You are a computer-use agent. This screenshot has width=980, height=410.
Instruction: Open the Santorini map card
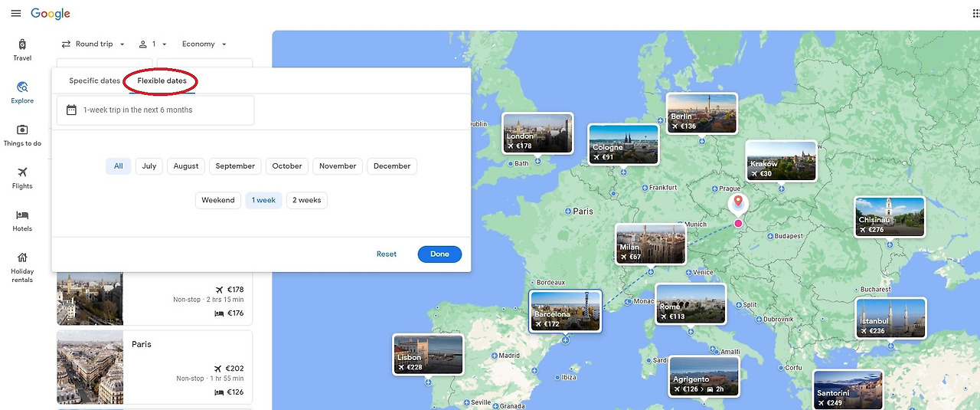(848, 390)
